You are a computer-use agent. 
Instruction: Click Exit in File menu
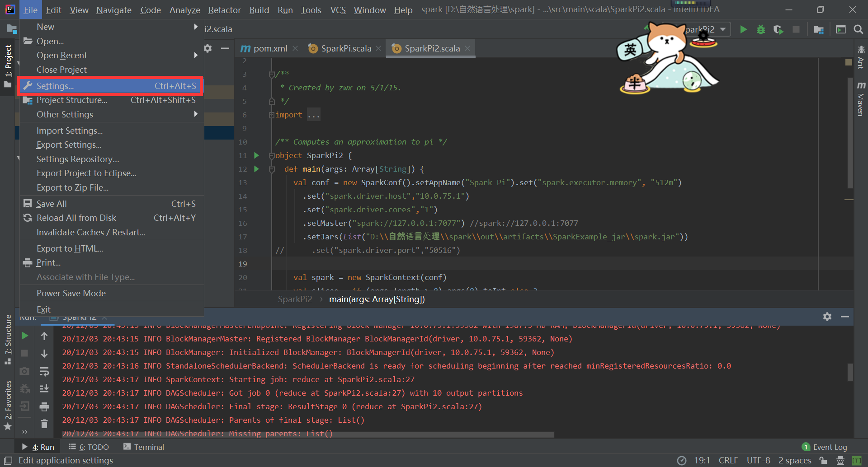click(112, 309)
